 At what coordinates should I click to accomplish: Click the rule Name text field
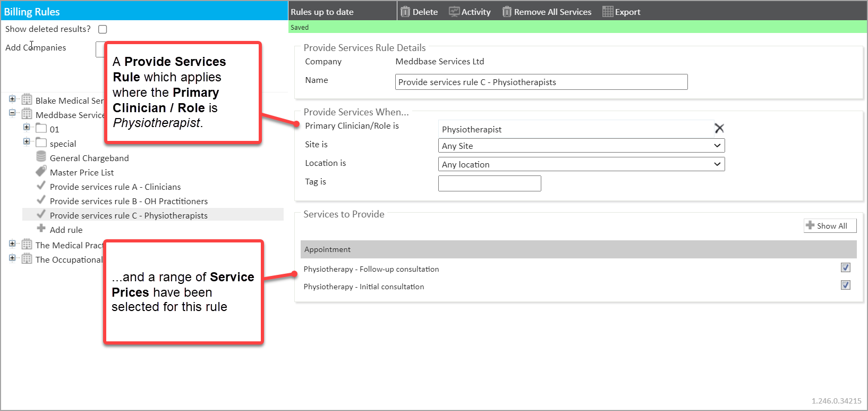[x=541, y=82]
